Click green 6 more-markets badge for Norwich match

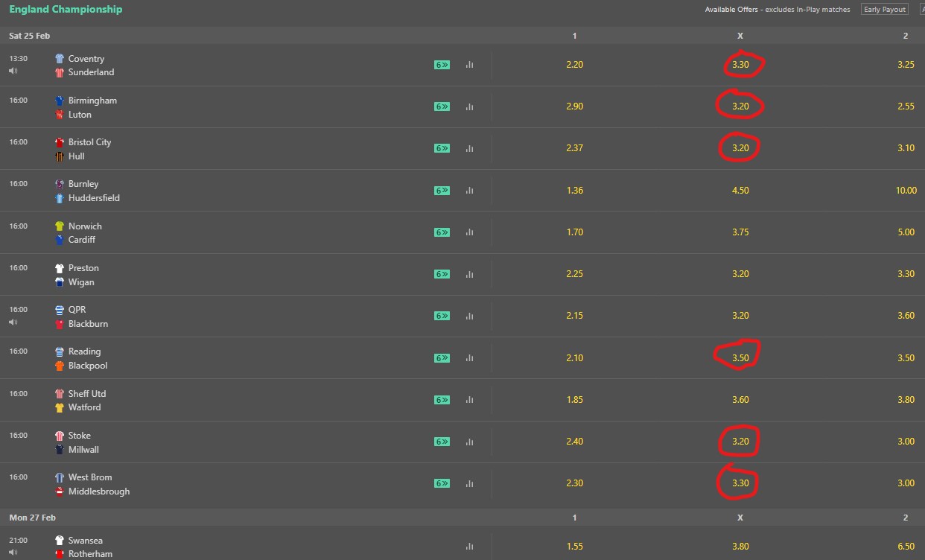pyautogui.click(x=442, y=232)
